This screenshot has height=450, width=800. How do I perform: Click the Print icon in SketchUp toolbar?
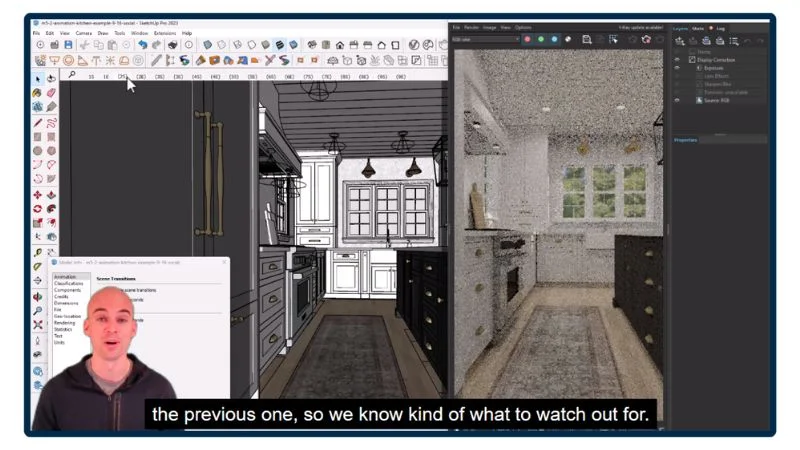click(173, 45)
